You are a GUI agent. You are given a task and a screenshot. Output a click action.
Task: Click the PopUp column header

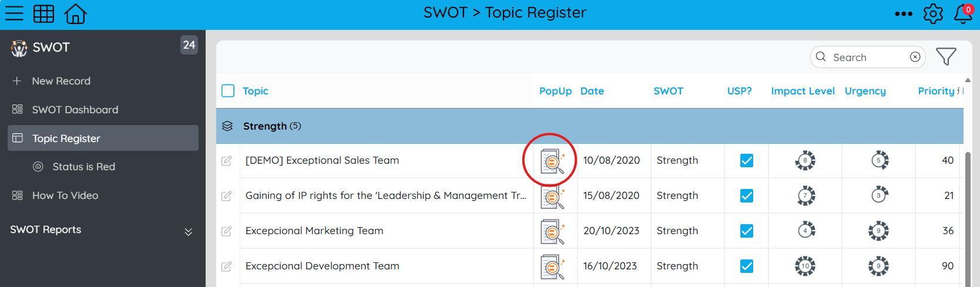(555, 91)
